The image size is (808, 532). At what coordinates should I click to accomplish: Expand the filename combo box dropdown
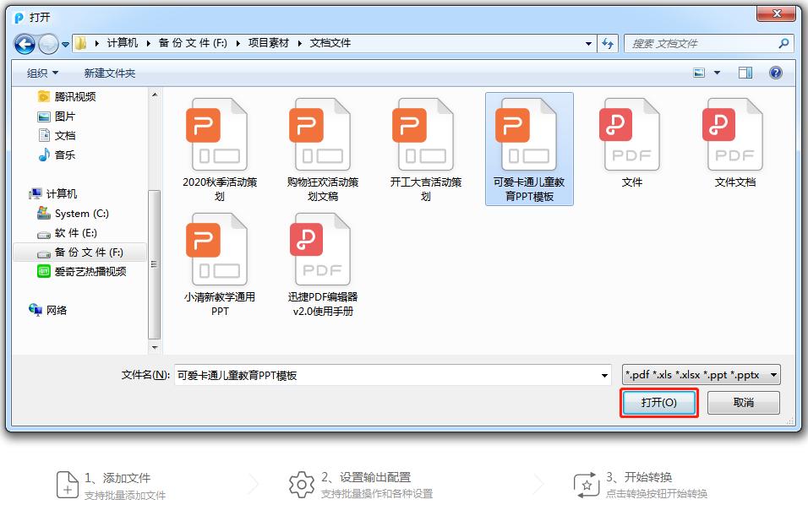point(603,374)
